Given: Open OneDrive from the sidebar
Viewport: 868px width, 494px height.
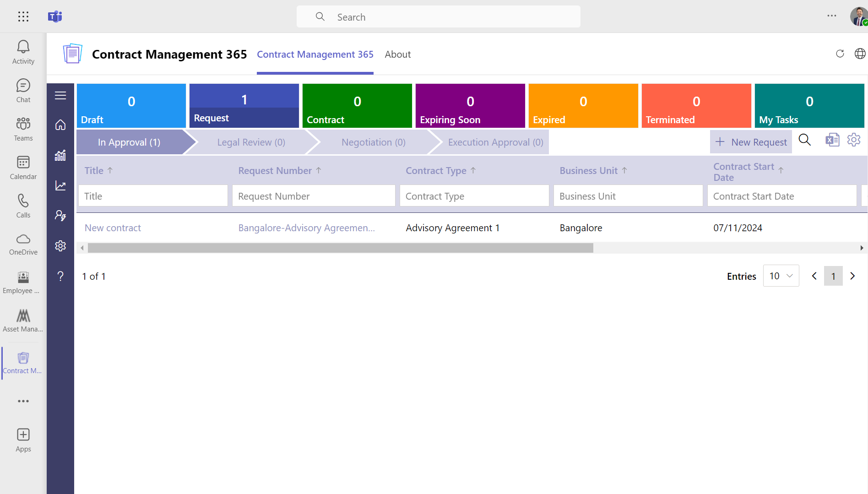Looking at the screenshot, I should click(x=23, y=244).
